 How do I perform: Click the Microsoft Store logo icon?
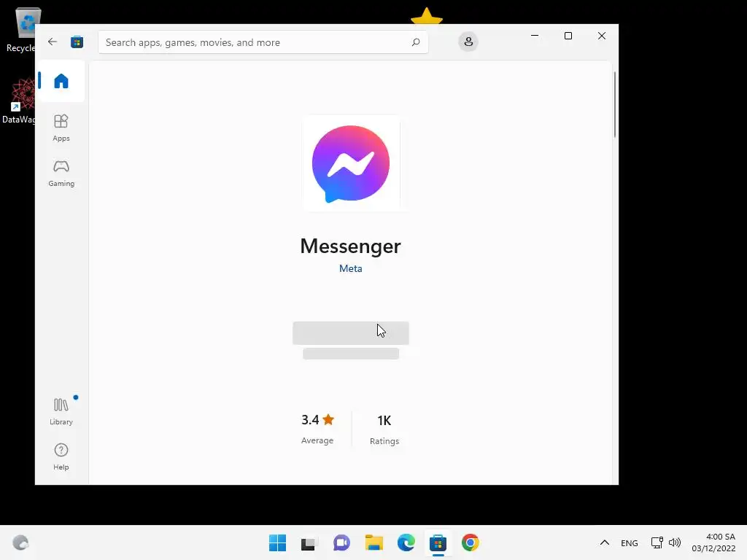click(77, 42)
